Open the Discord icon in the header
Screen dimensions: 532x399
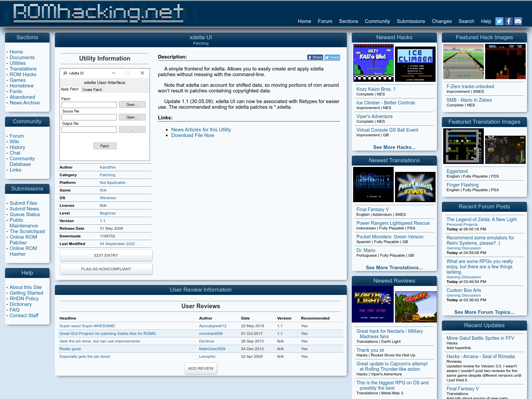click(x=518, y=21)
